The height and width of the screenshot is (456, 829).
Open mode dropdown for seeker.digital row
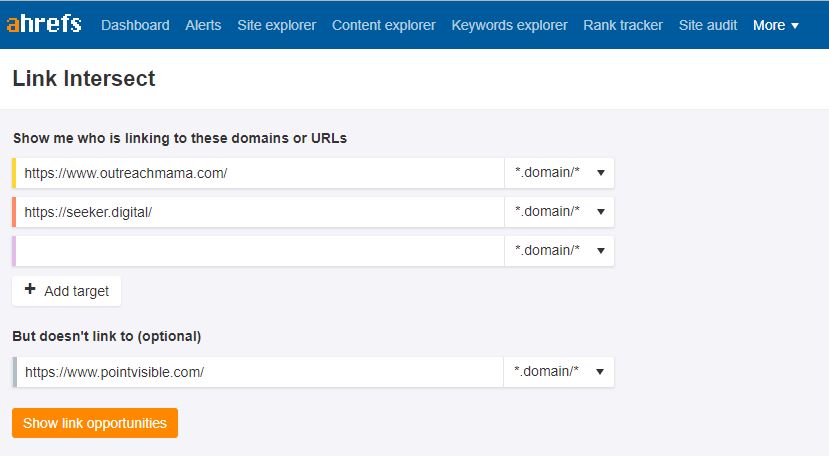[559, 212]
